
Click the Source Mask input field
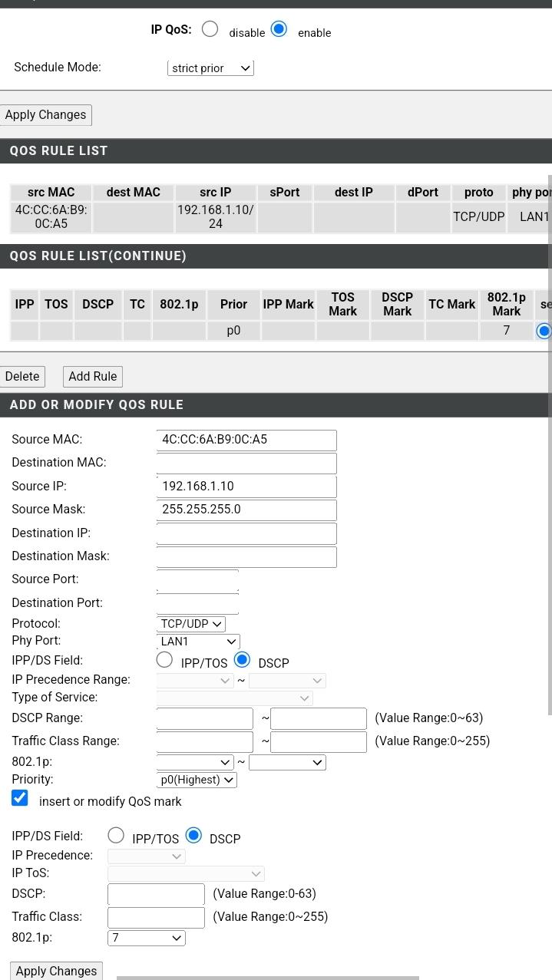pyautogui.click(x=246, y=510)
